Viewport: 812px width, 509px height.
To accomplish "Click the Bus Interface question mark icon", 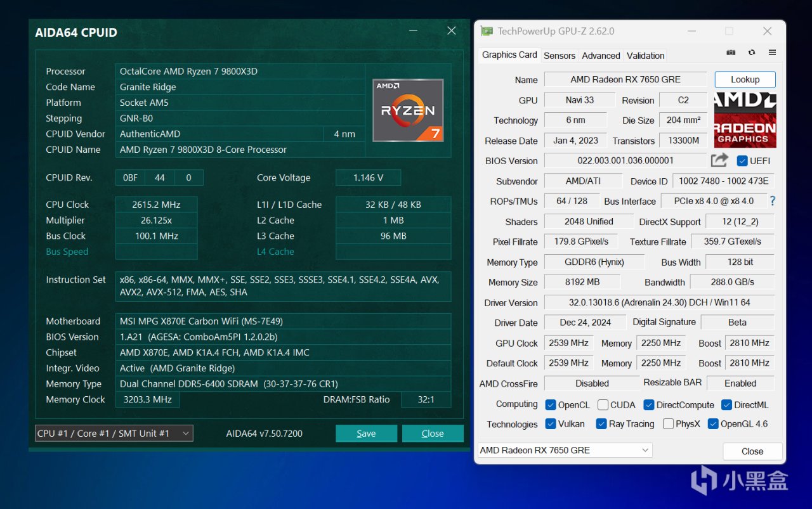I will [772, 201].
